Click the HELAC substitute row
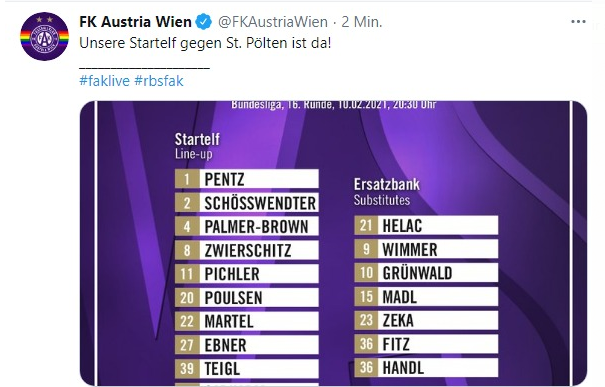605x387 pixels. [426, 225]
